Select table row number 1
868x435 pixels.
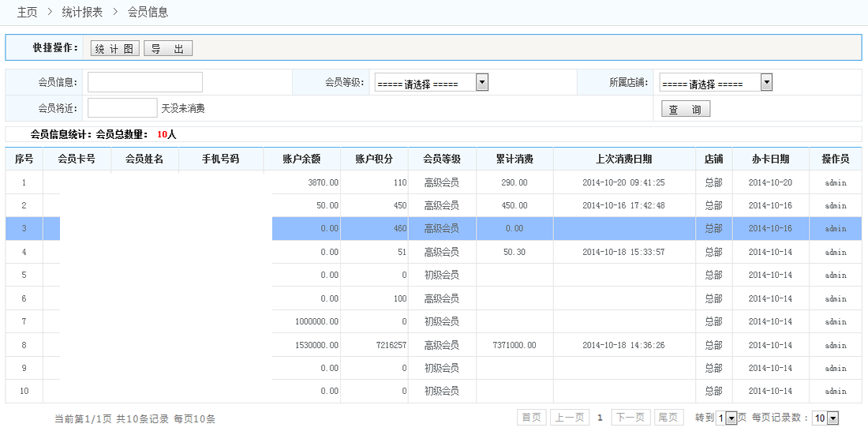point(24,182)
